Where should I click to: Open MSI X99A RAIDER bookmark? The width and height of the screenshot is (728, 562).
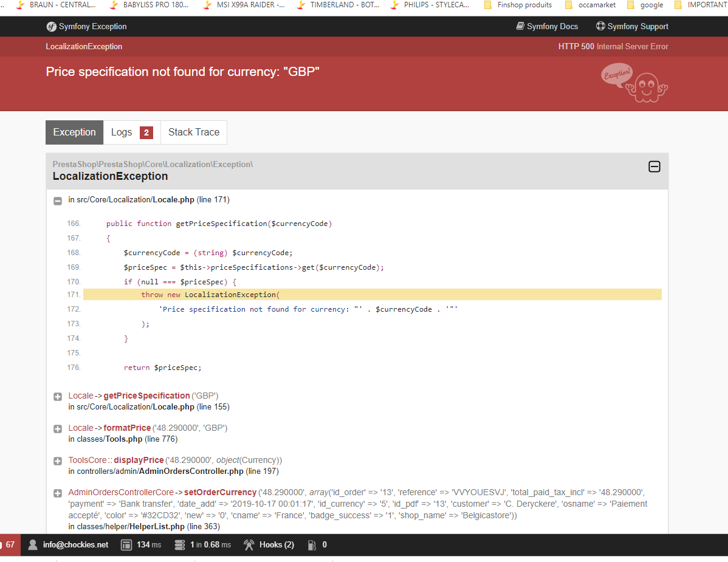(244, 5)
